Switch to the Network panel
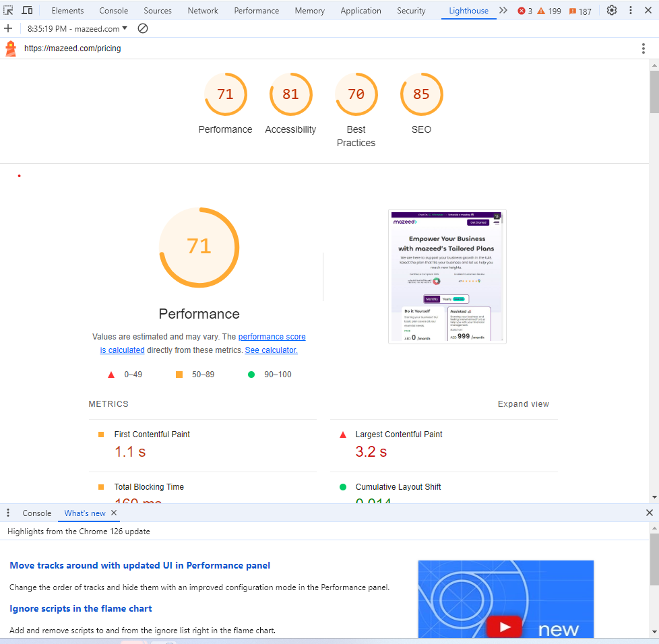The height and width of the screenshot is (644, 659). tap(203, 10)
